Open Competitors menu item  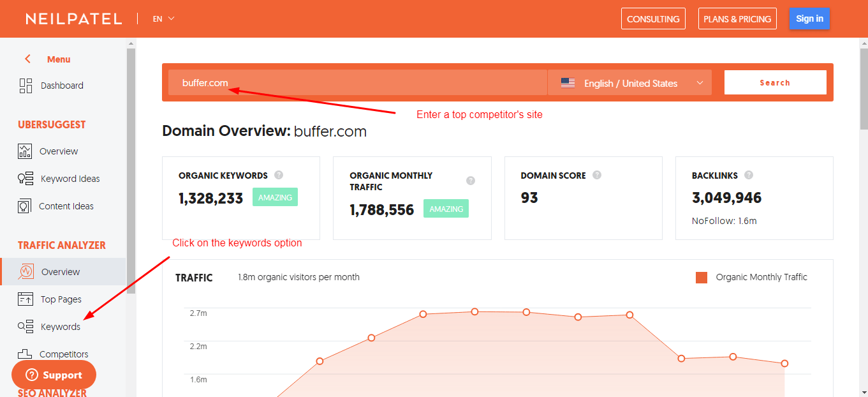click(x=64, y=354)
